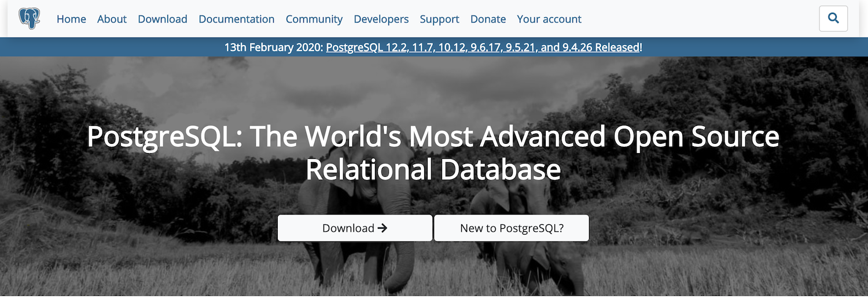Open the search magnifier button
868x301 pixels.
click(x=833, y=18)
